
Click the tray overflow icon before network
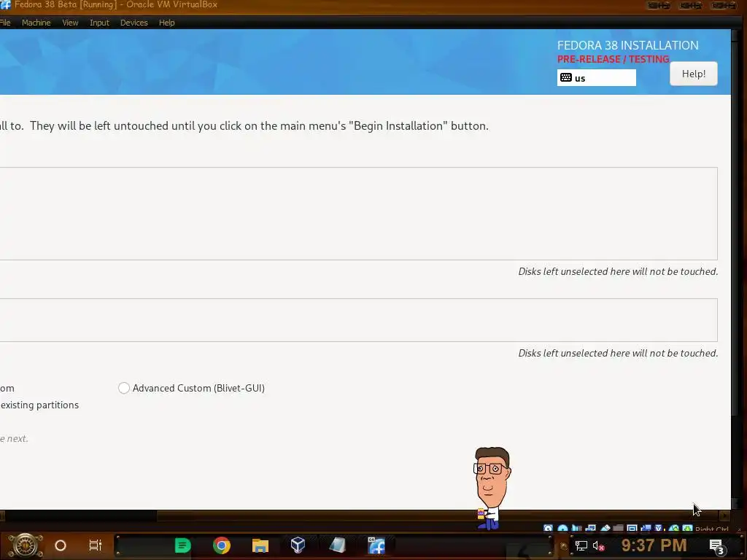564,546
